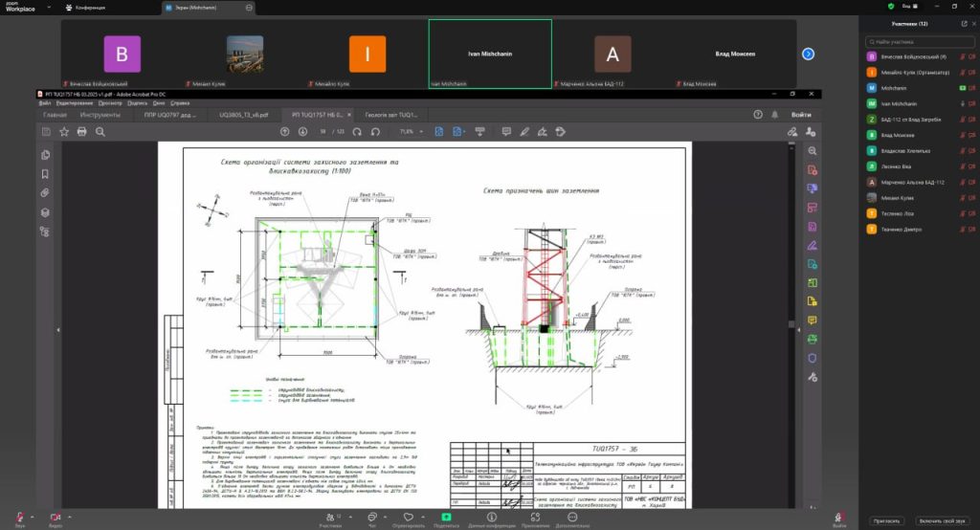Toggle the Zoom camera video button
The image size is (980, 530).
click(x=53, y=518)
